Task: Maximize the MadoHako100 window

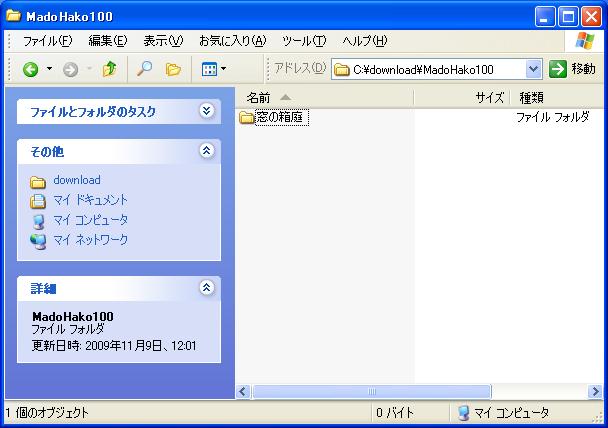Action: point(568,17)
